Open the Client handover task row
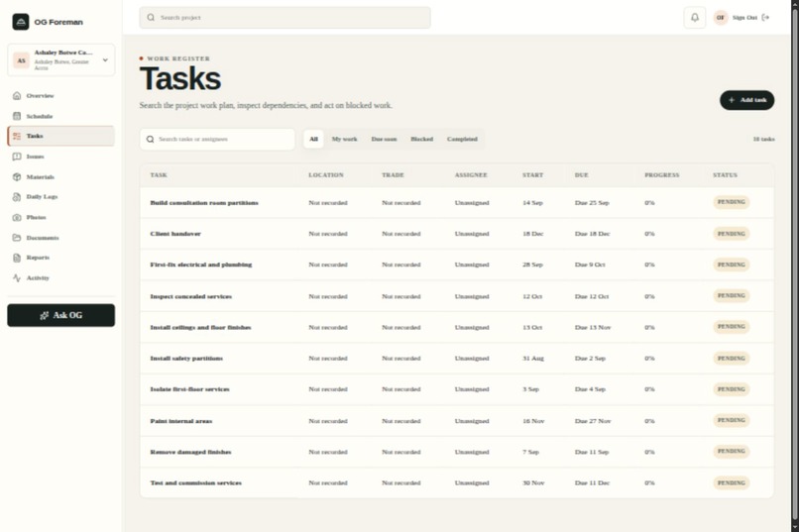This screenshot has width=799, height=532. [457, 234]
